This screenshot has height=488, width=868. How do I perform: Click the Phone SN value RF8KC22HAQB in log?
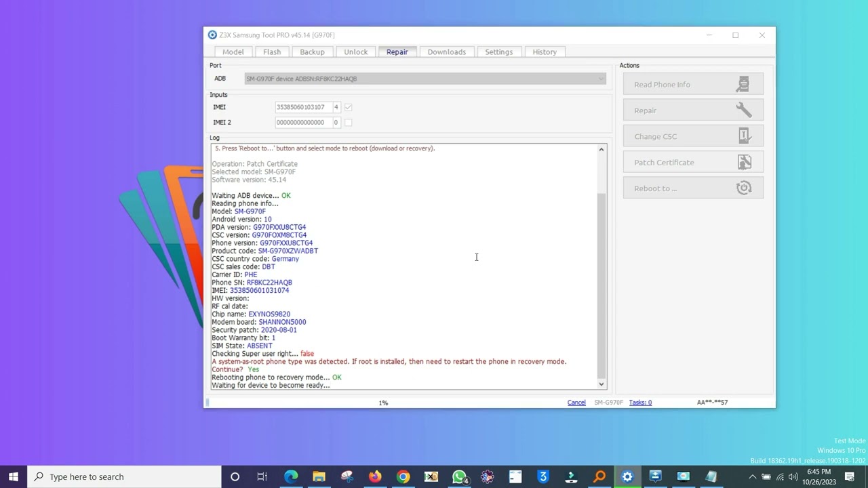(269, 283)
